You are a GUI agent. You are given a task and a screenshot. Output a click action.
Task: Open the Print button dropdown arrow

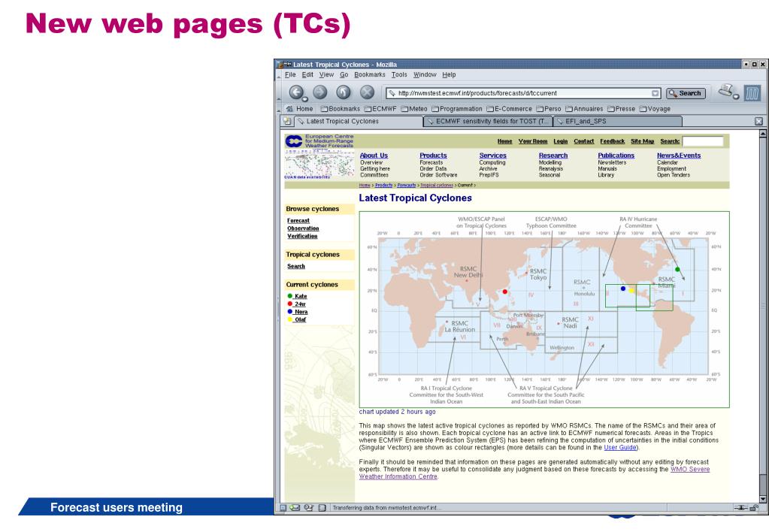736,97
